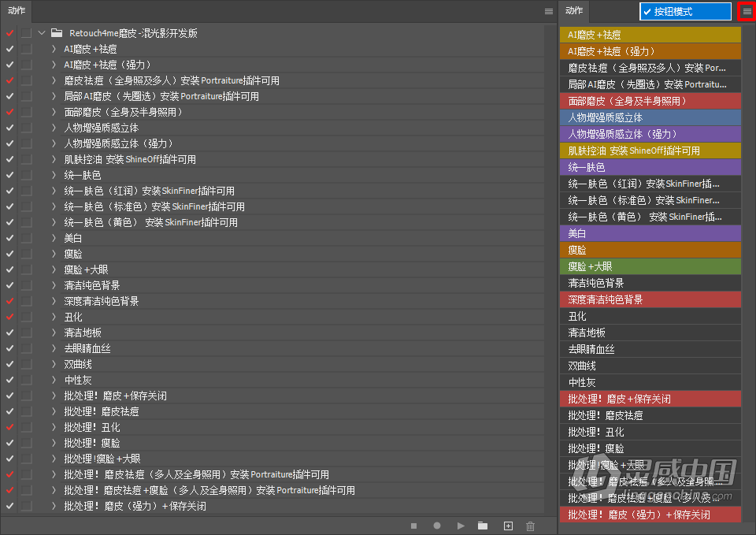Click the play selection triangle icon

pyautogui.click(x=461, y=526)
